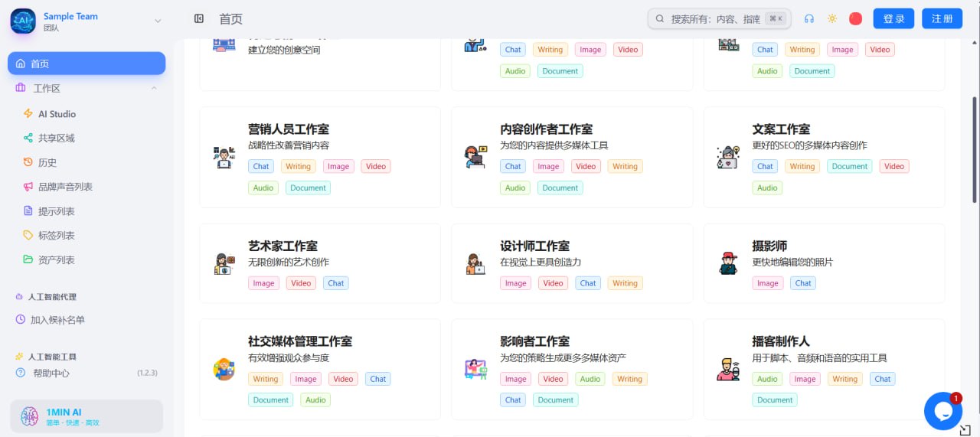
Task: Click the red language flag icon
Action: 856,19
